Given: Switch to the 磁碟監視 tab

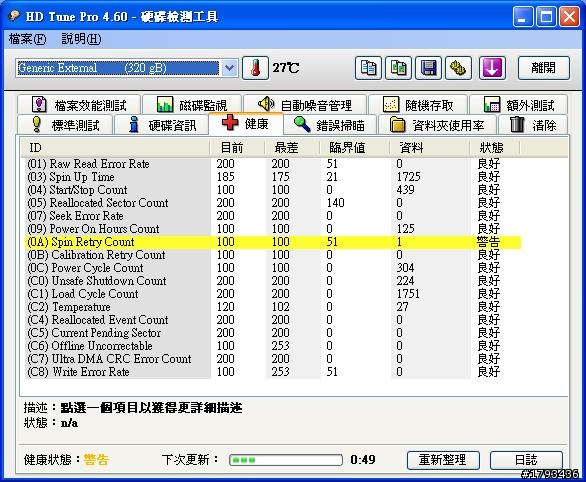Looking at the screenshot, I should pos(192,104).
